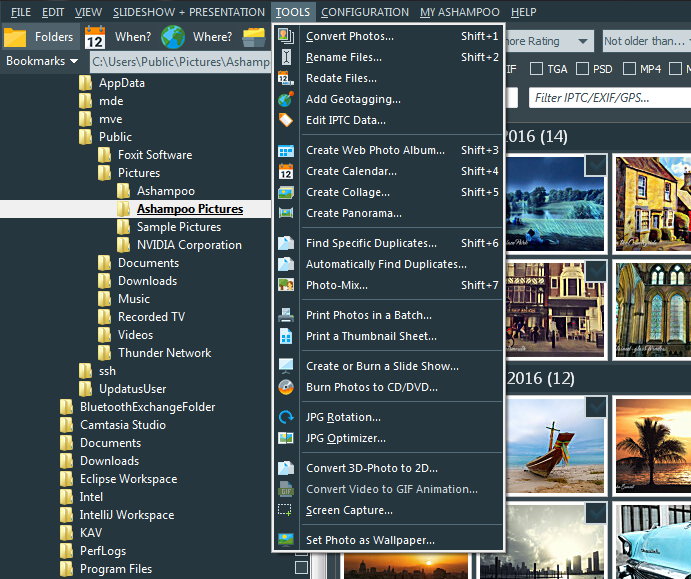Click the Burn Photos to CD/DVD disc icon

pos(286,387)
